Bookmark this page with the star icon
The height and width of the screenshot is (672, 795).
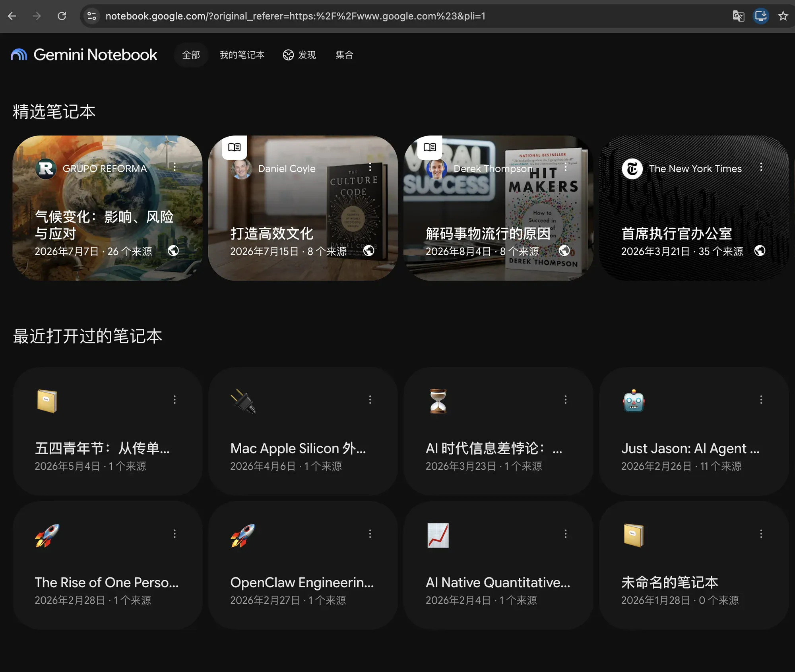coord(783,16)
